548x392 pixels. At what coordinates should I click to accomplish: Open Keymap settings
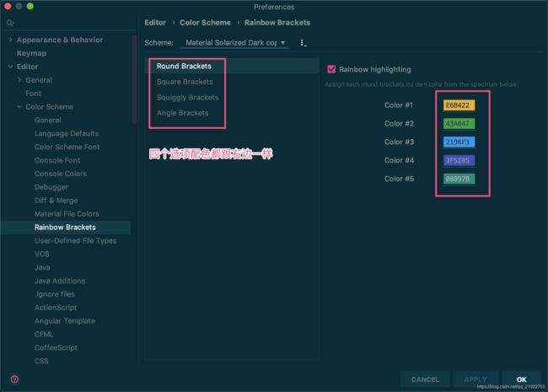[x=31, y=53]
